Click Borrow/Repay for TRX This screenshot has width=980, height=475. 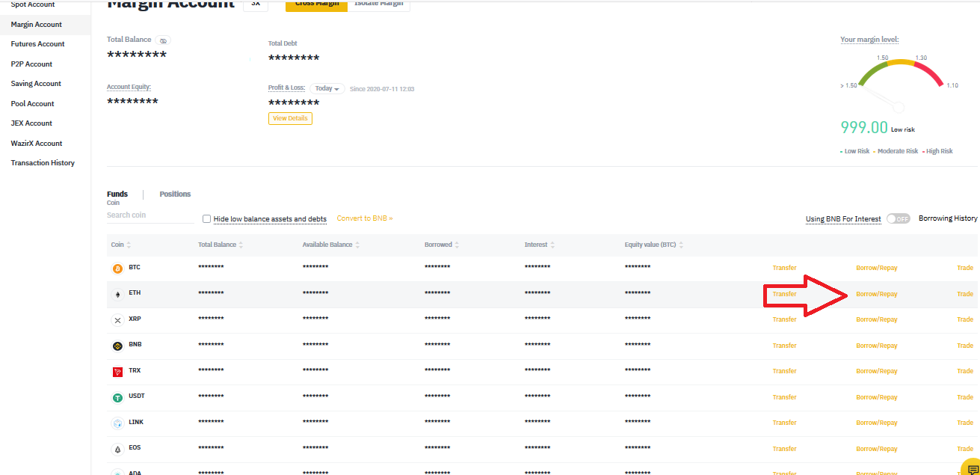tap(877, 371)
